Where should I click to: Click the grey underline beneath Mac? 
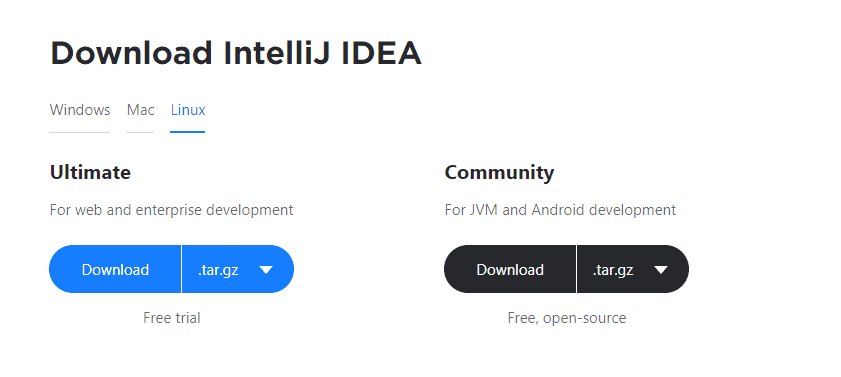point(141,132)
